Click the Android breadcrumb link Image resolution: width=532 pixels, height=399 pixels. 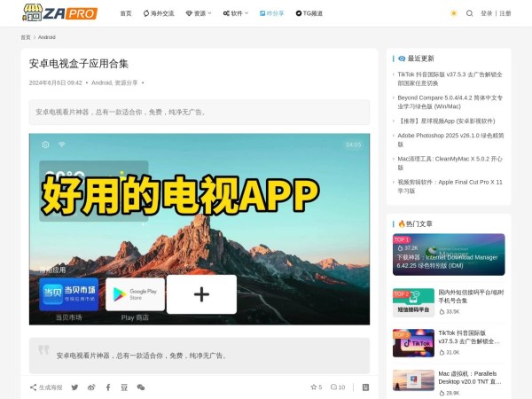click(47, 37)
